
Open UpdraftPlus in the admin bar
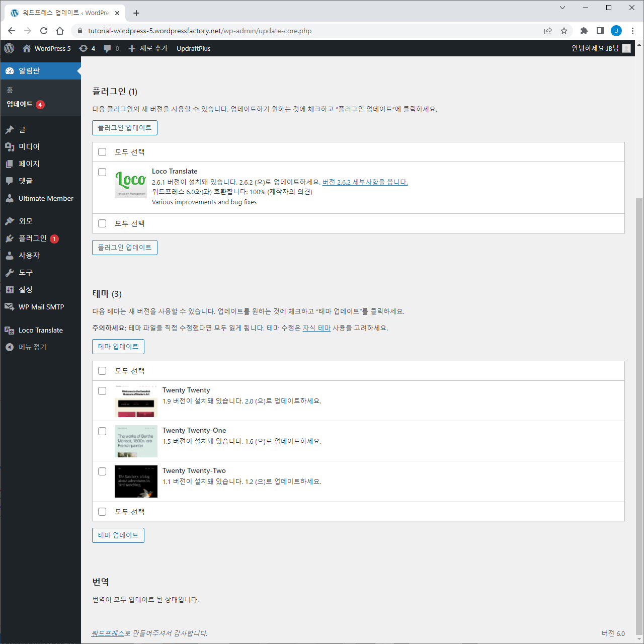(194, 48)
